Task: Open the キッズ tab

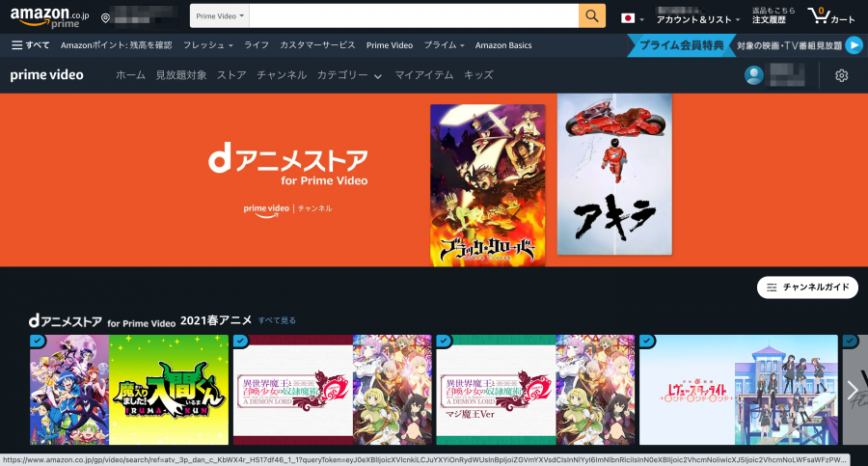Action: tap(478, 75)
